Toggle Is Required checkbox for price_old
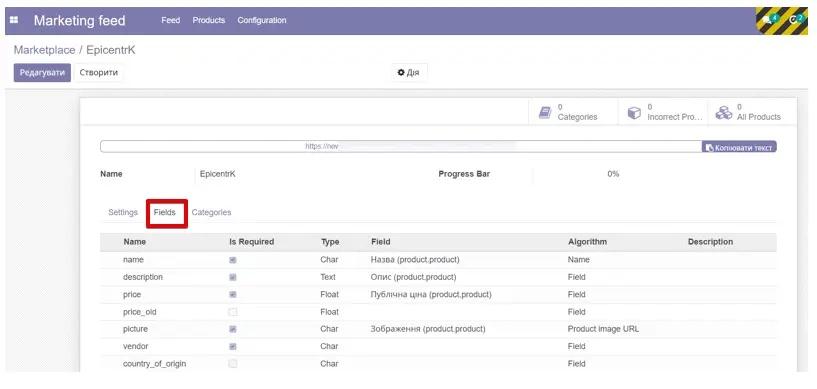 (x=233, y=312)
